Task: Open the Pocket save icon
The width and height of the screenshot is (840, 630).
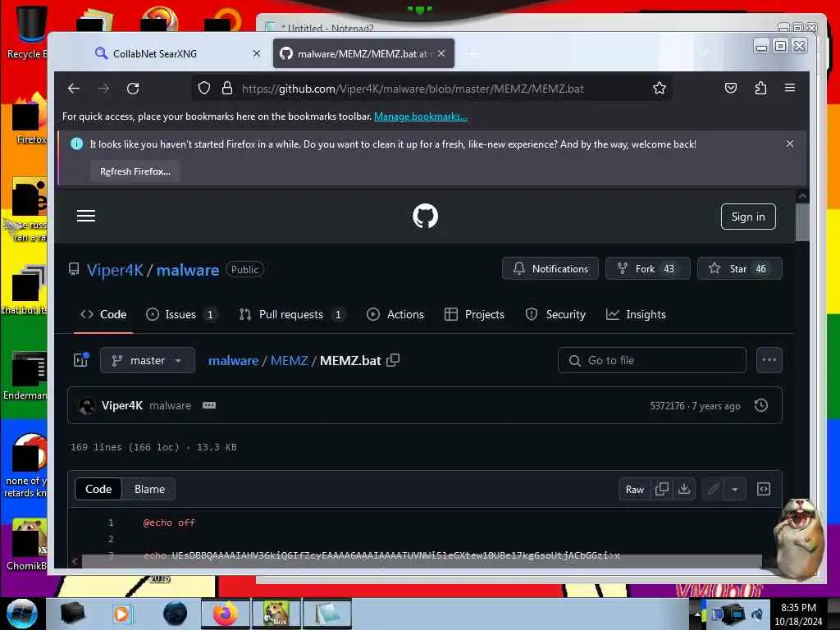Action: (731, 89)
